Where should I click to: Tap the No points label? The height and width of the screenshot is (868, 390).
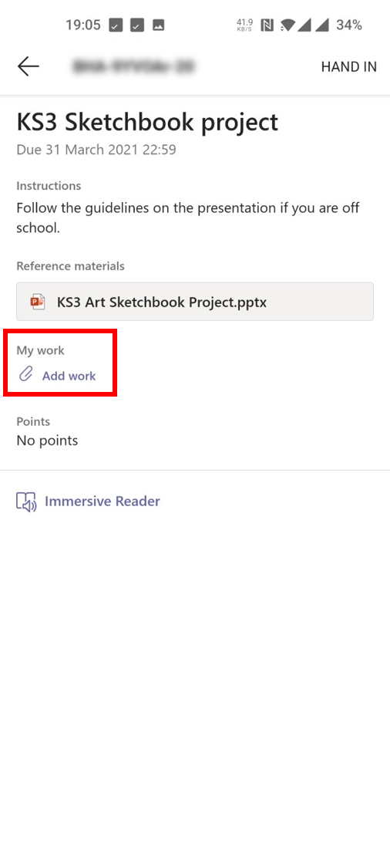click(x=47, y=441)
